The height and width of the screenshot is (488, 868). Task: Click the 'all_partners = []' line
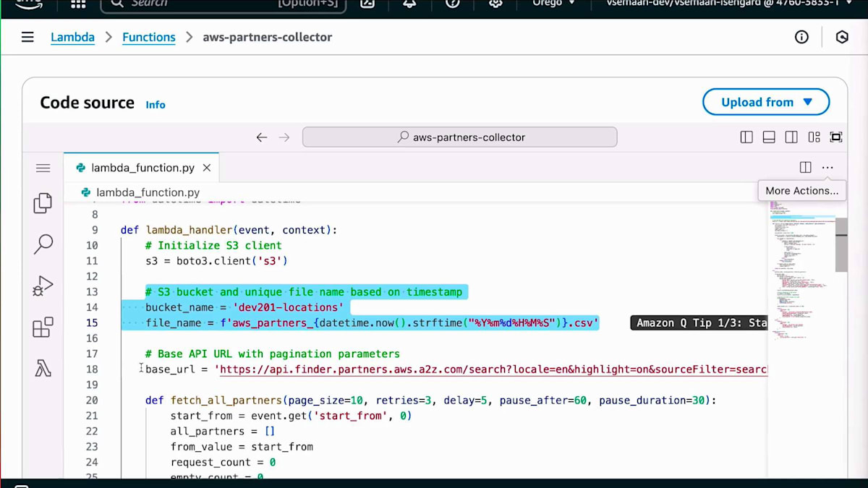click(x=223, y=431)
